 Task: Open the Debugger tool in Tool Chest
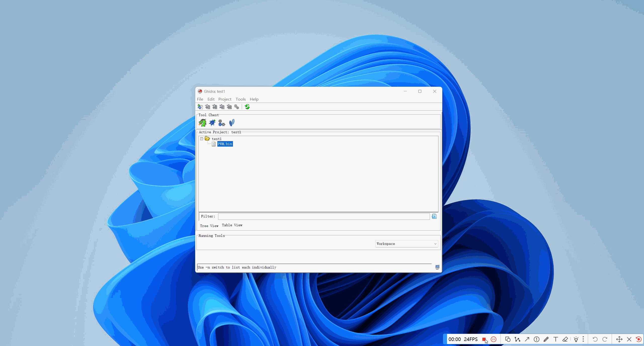(x=212, y=123)
